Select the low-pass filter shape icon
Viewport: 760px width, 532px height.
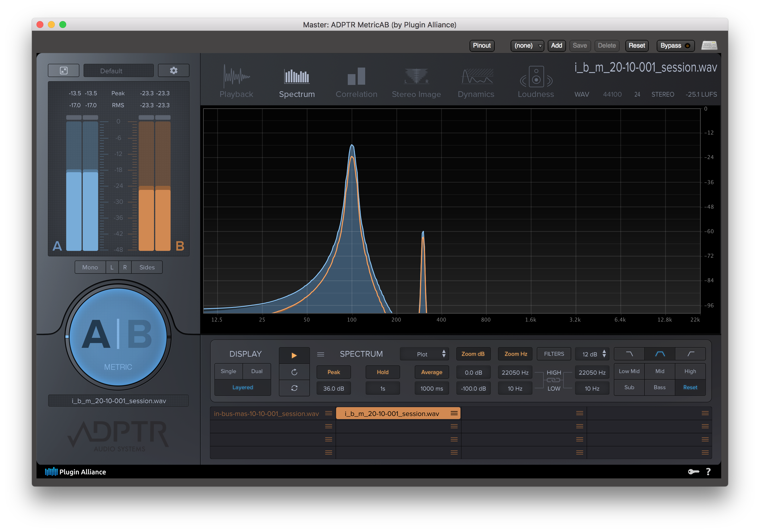pyautogui.click(x=629, y=354)
